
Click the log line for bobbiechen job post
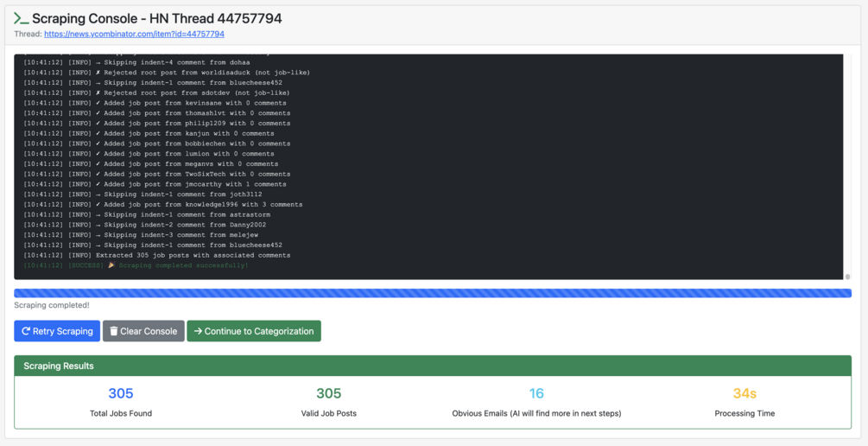coord(156,143)
